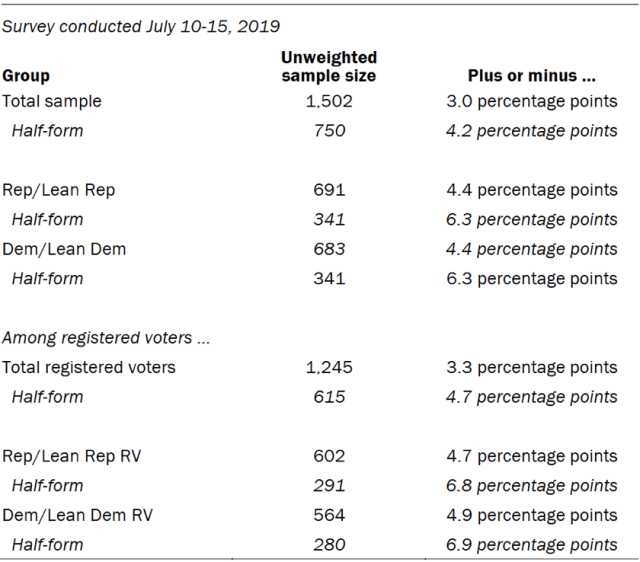Click the 'Rep/Lean Rep RV' row label
640x562 pixels.
(x=72, y=456)
